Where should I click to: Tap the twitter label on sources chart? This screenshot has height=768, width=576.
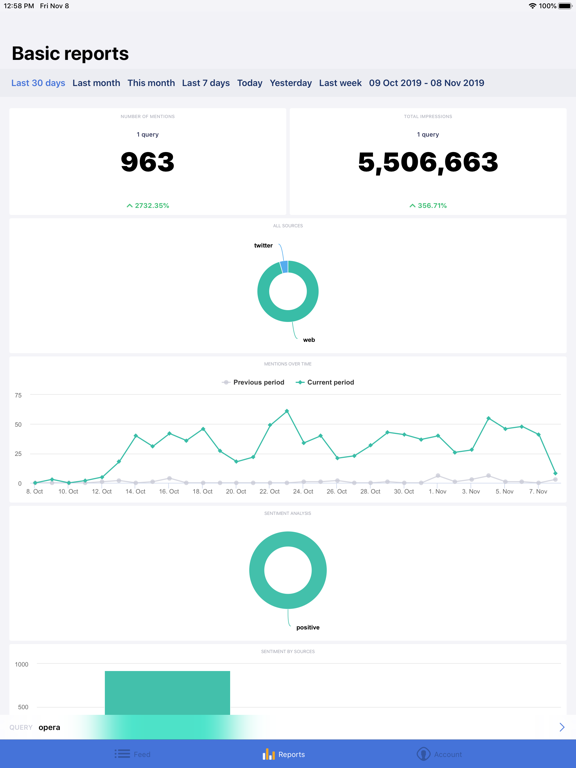(x=263, y=245)
